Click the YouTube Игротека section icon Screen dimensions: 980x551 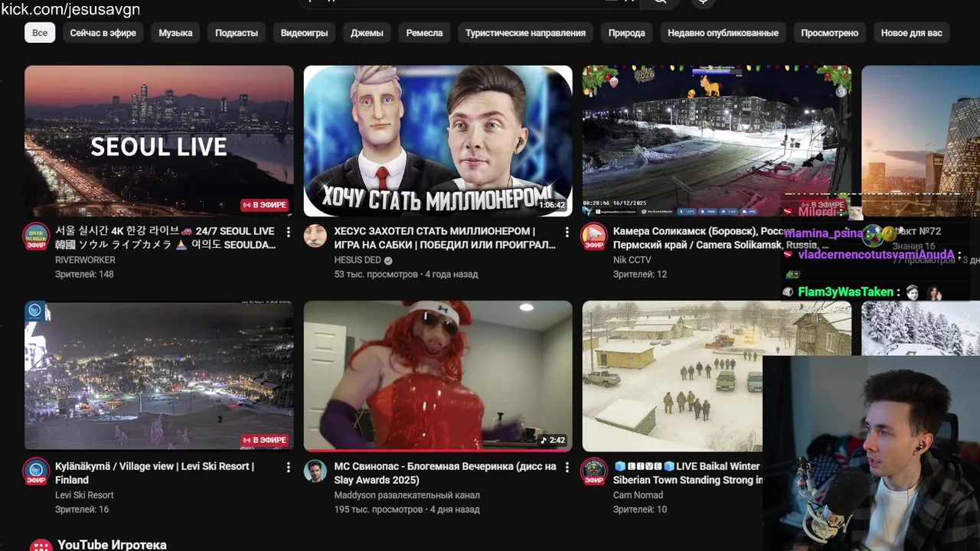point(41,546)
